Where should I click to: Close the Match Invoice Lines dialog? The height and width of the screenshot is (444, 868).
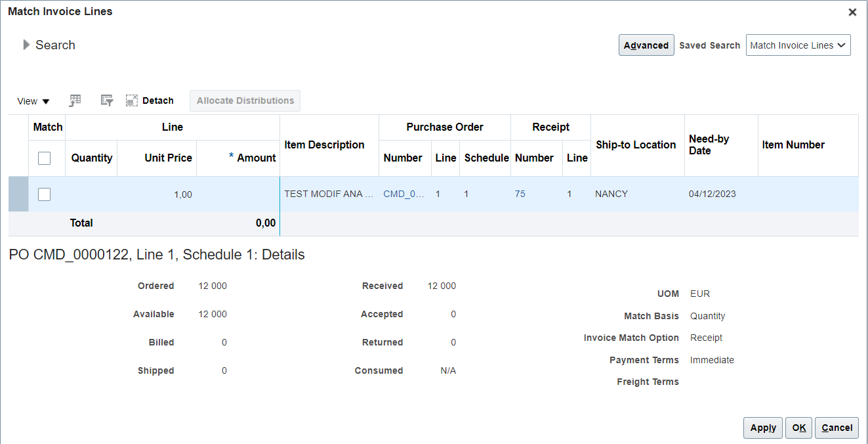(852, 12)
